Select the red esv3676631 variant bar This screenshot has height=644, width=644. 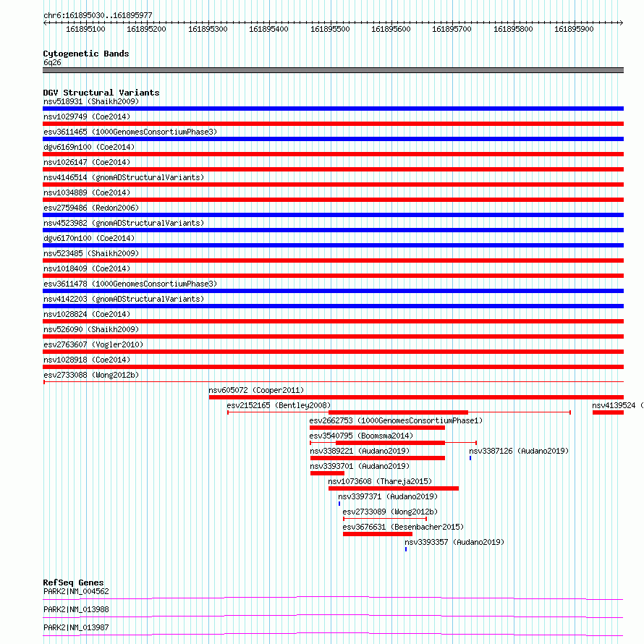(378, 534)
